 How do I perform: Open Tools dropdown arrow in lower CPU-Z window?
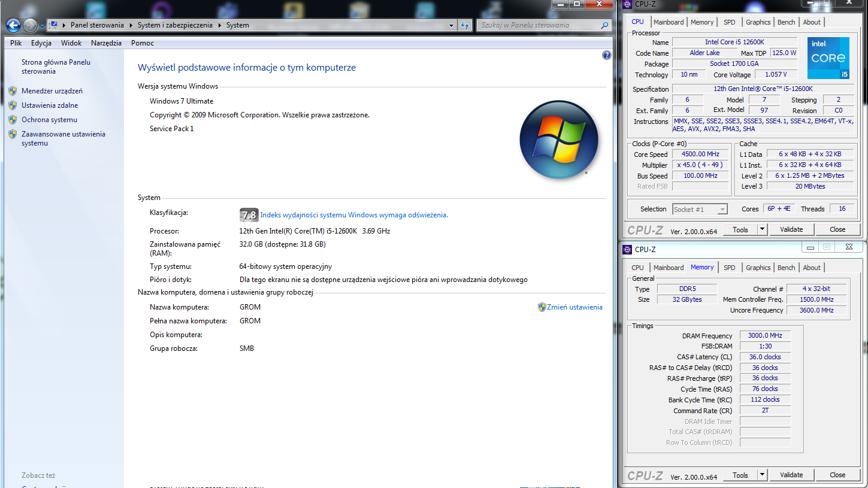(762, 475)
